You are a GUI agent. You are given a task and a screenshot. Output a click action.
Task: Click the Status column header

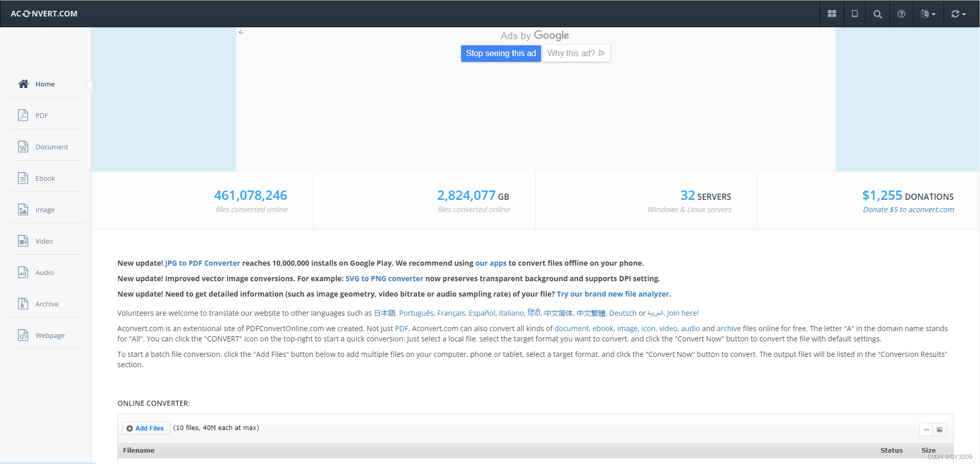pyautogui.click(x=891, y=451)
